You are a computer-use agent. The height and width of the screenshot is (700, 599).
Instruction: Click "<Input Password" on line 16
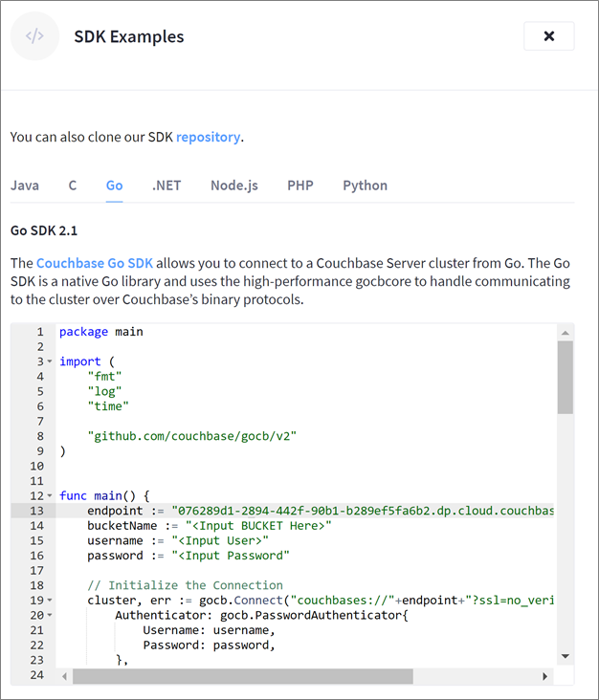(x=231, y=556)
